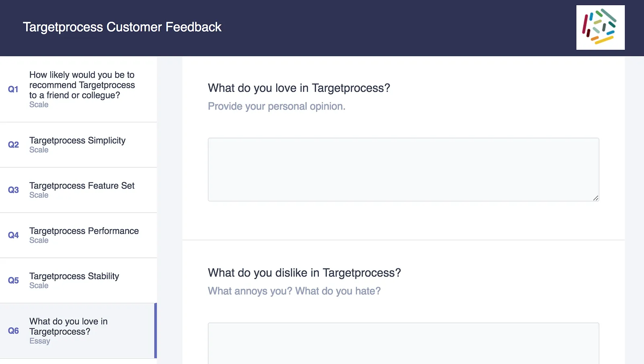Select Q6 What do you love item
The width and height of the screenshot is (644, 364).
click(x=78, y=331)
